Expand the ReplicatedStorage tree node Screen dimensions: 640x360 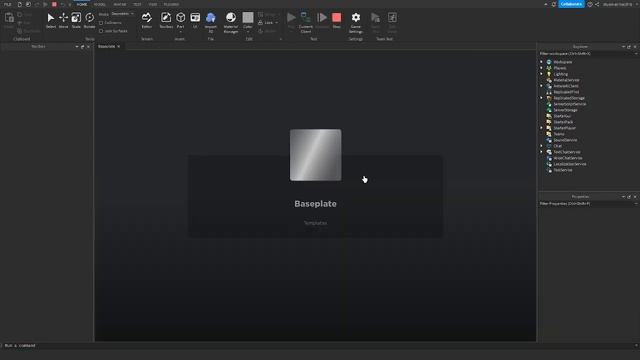tap(542, 98)
